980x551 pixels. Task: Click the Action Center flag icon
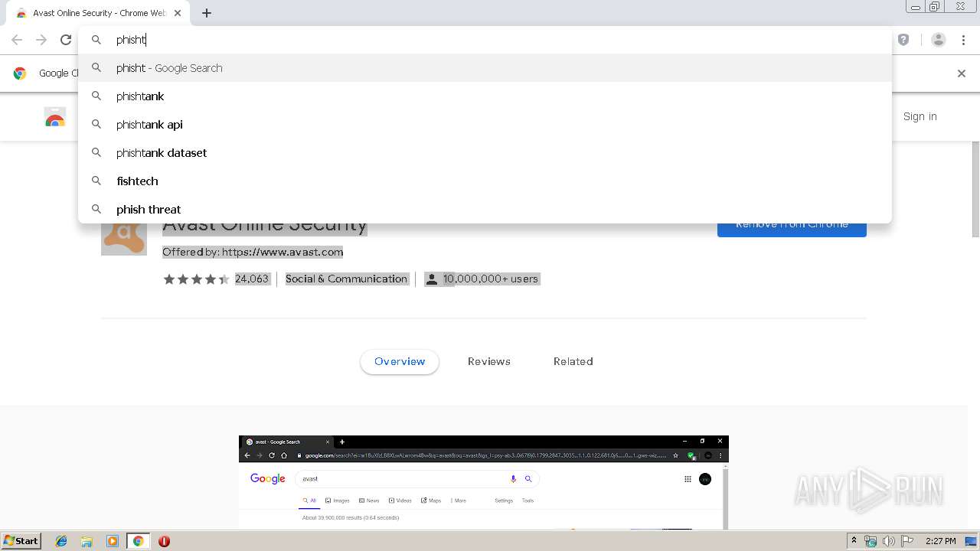[906, 541]
